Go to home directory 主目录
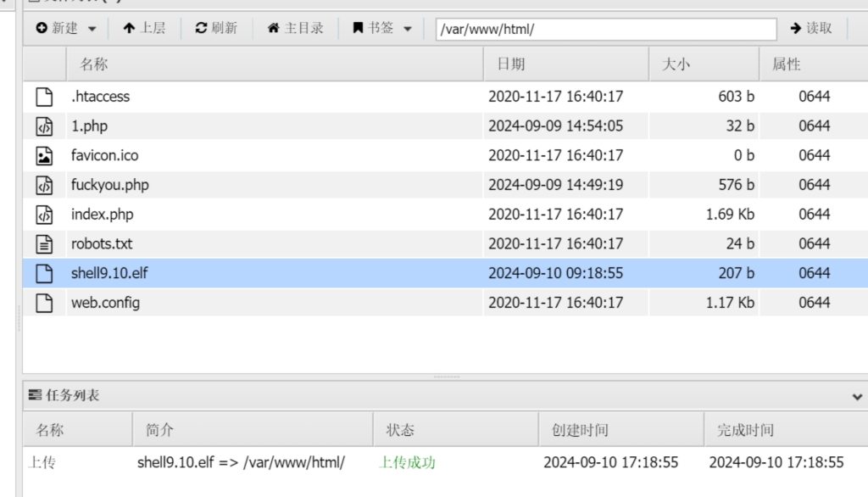The image size is (868, 497). click(295, 29)
